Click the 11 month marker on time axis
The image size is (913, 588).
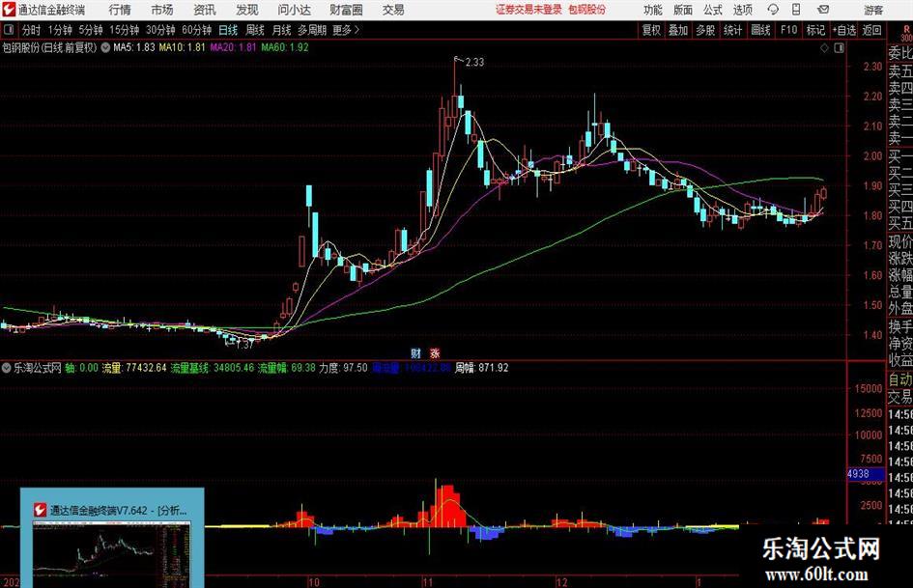(x=428, y=582)
